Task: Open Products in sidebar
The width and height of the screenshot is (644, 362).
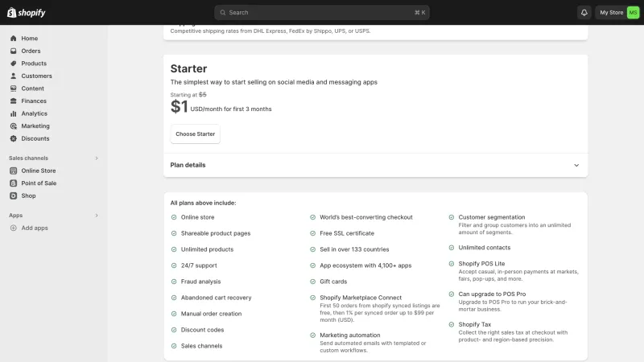Action: [34, 64]
